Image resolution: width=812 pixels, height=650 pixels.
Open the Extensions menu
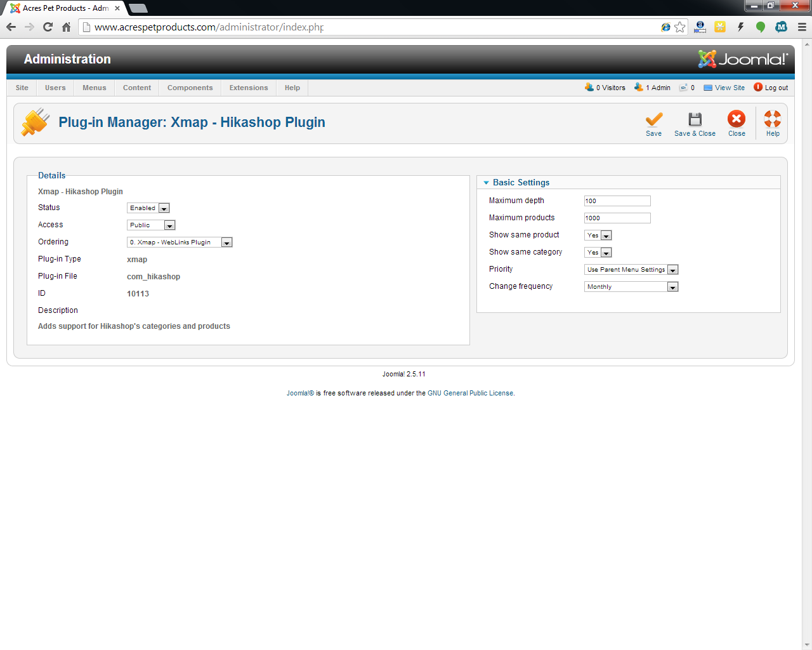(x=249, y=88)
